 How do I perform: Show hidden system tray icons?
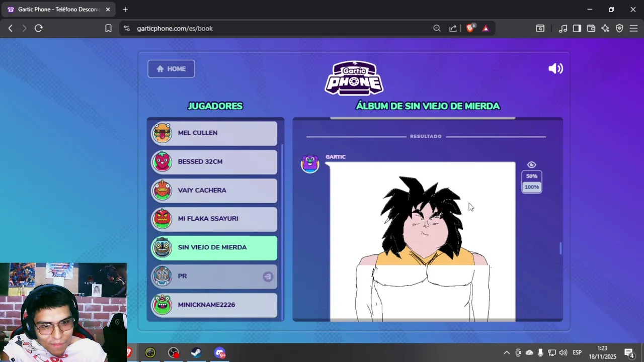(507, 353)
